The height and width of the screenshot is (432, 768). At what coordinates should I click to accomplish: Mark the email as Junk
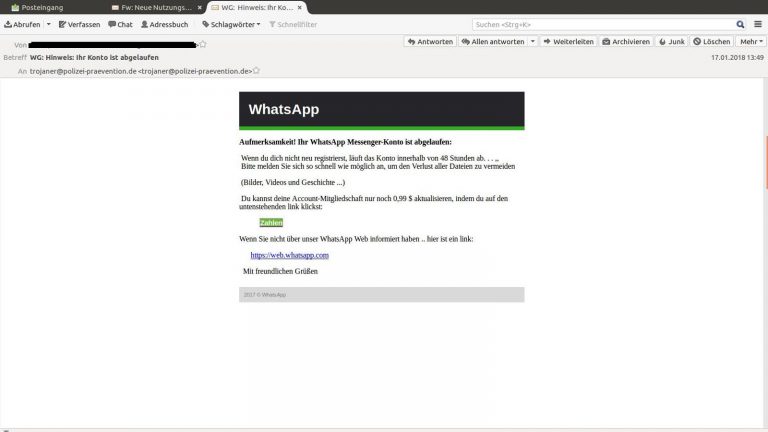(x=673, y=42)
